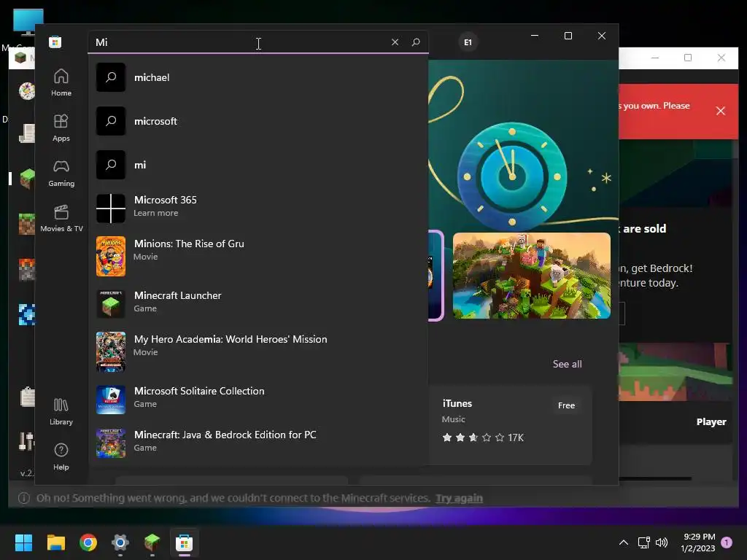
Task: Open the Windows Start menu
Action: pyautogui.click(x=23, y=542)
